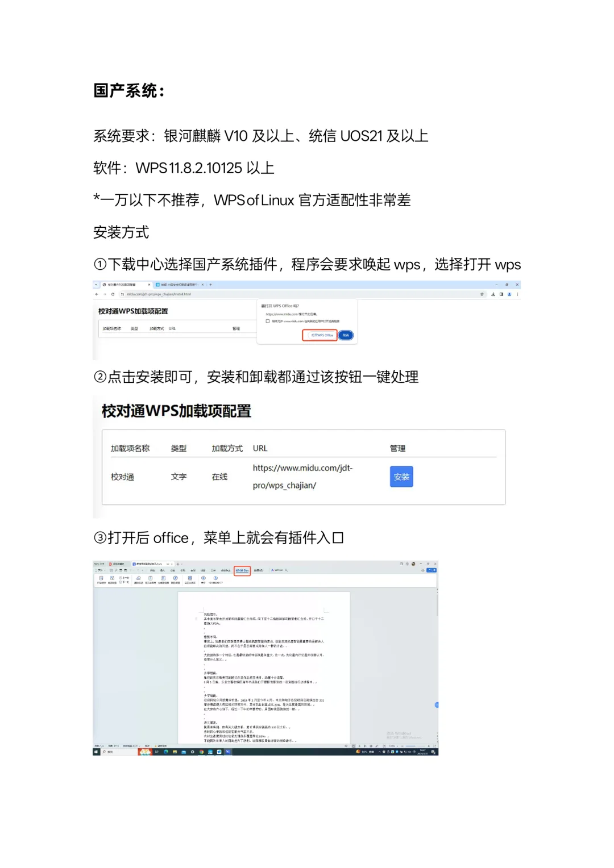Click the 安装 button for 校对通

401,477
